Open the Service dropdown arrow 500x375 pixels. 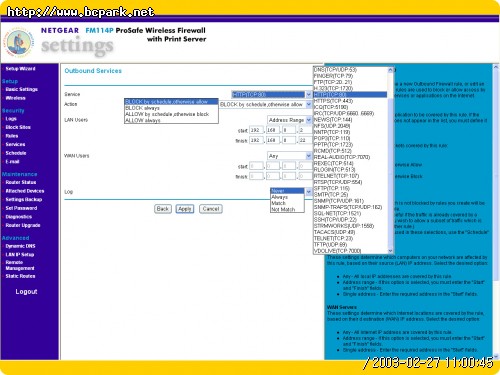coord(309,95)
